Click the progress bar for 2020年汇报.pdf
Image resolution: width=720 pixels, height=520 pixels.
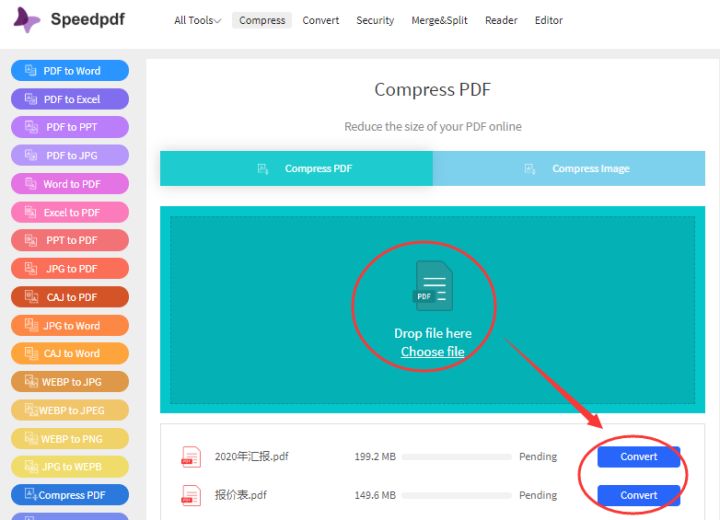pos(457,457)
